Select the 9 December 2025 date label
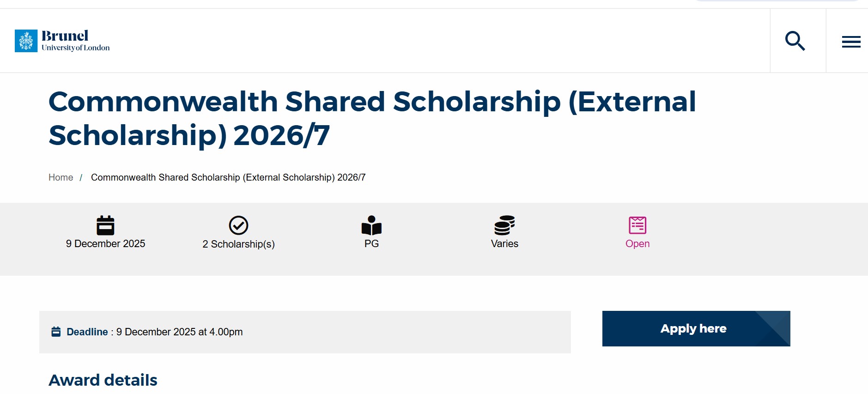The height and width of the screenshot is (394, 868). pos(105,244)
